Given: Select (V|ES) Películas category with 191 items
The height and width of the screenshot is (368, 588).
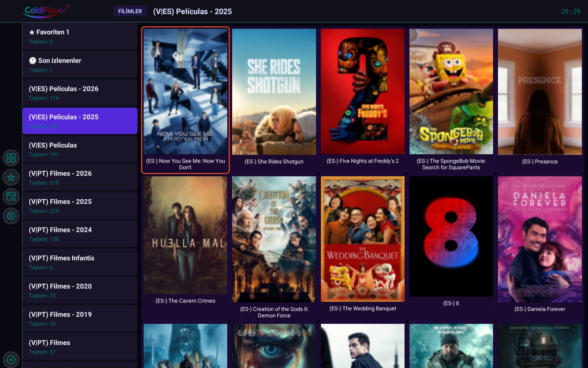Looking at the screenshot, I should (x=80, y=149).
